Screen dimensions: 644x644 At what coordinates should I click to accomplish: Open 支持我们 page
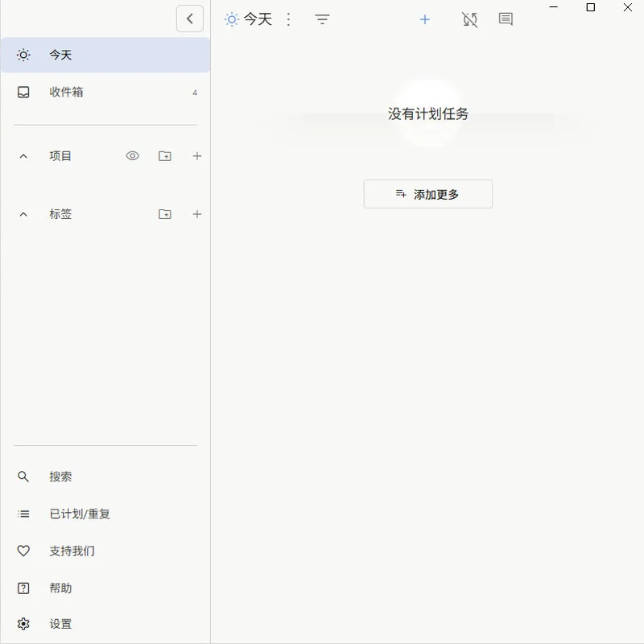tap(105, 551)
